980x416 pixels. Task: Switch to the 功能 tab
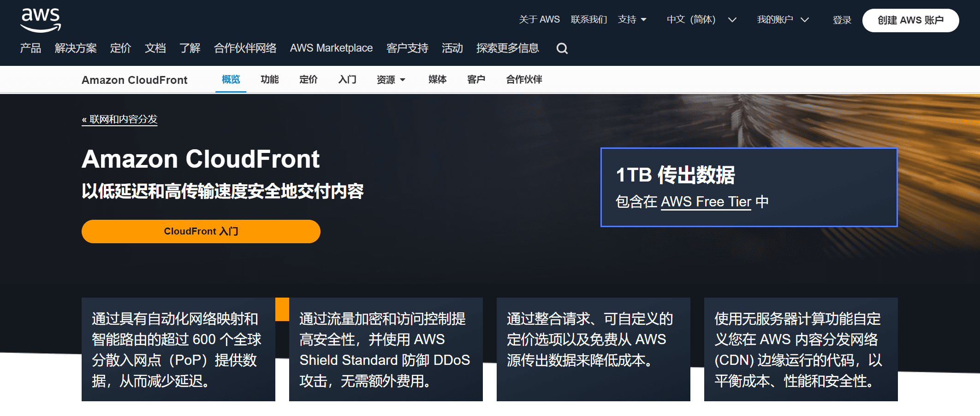[x=269, y=79]
